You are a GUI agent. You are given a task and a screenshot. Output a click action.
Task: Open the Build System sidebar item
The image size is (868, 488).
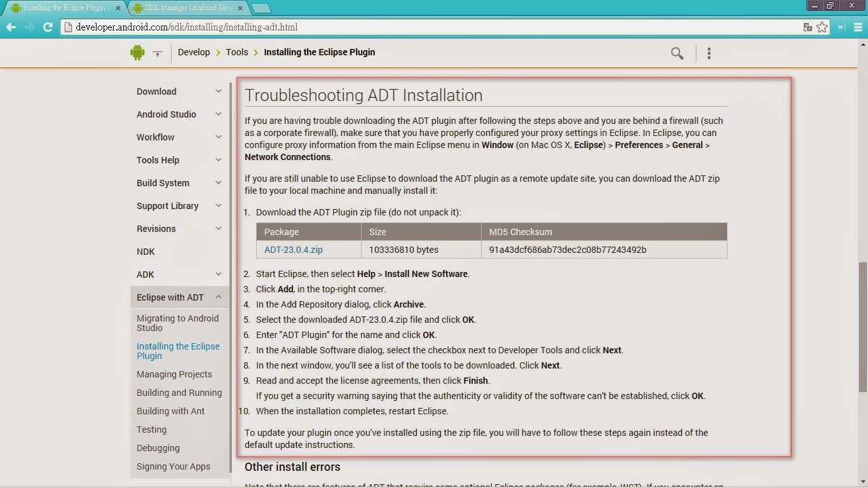163,183
